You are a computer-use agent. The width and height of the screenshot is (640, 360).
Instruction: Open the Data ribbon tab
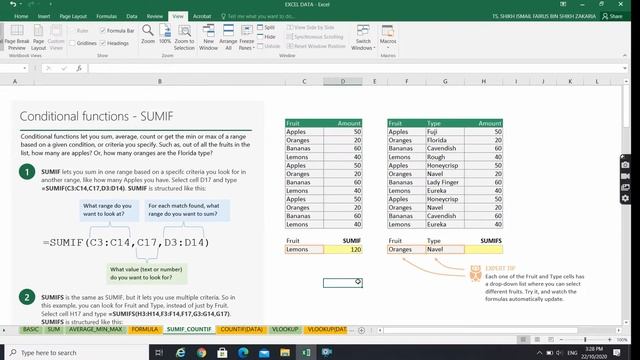[x=131, y=16]
